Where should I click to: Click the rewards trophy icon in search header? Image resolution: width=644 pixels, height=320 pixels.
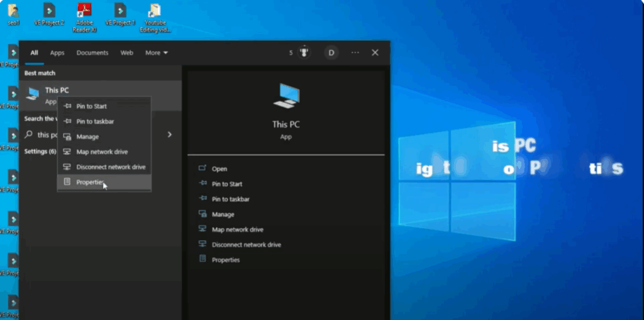(x=305, y=53)
